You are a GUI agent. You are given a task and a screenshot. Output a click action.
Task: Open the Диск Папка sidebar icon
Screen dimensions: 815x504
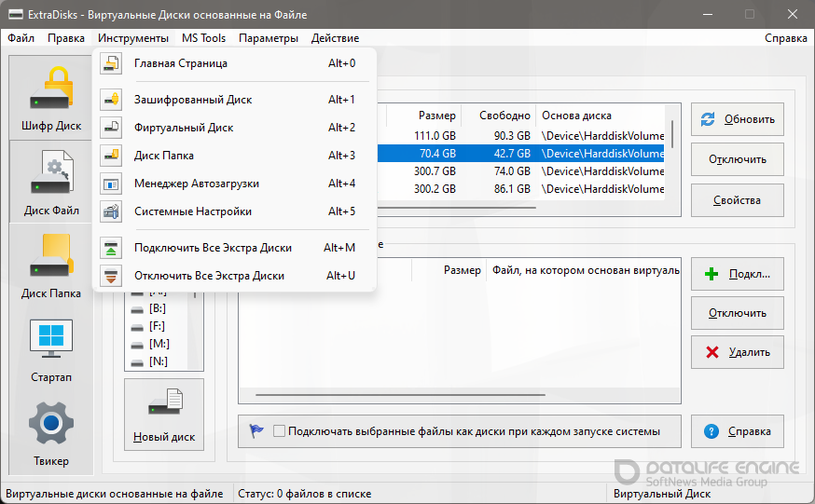(x=51, y=255)
